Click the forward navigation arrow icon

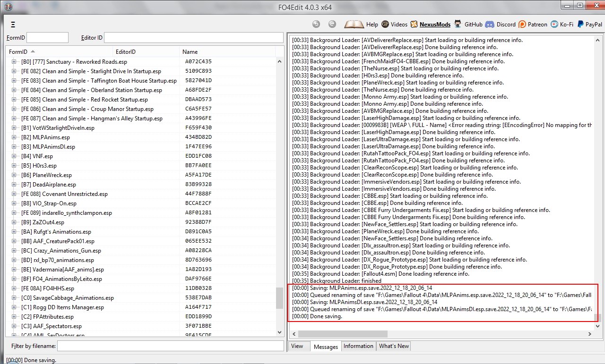coord(332,24)
